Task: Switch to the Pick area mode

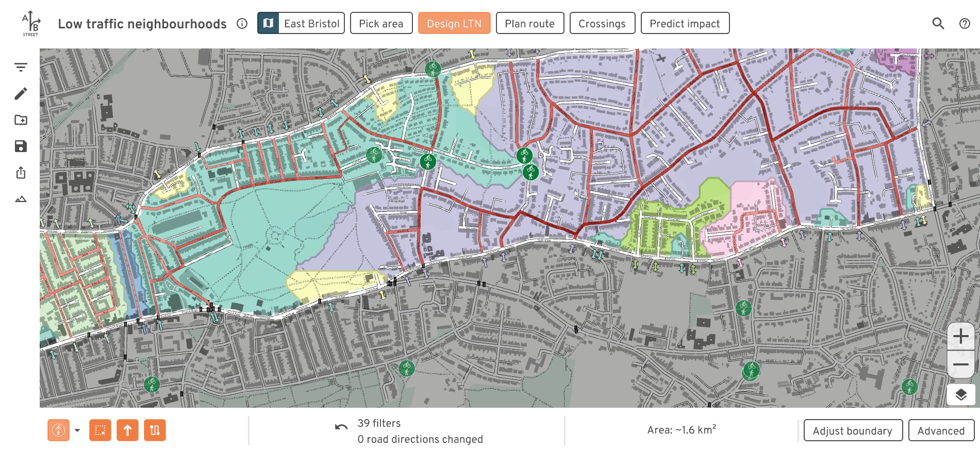Action: pos(381,23)
